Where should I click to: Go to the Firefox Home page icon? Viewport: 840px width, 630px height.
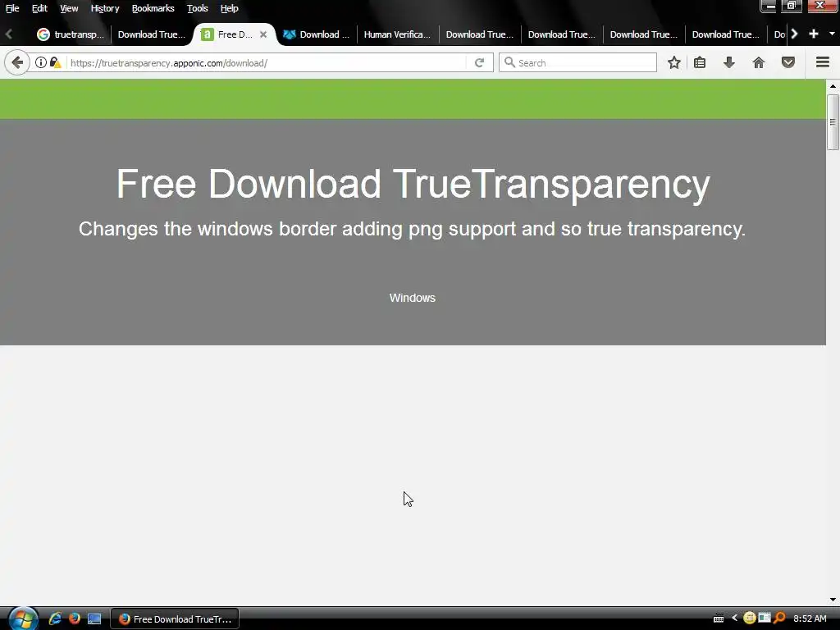coord(758,62)
